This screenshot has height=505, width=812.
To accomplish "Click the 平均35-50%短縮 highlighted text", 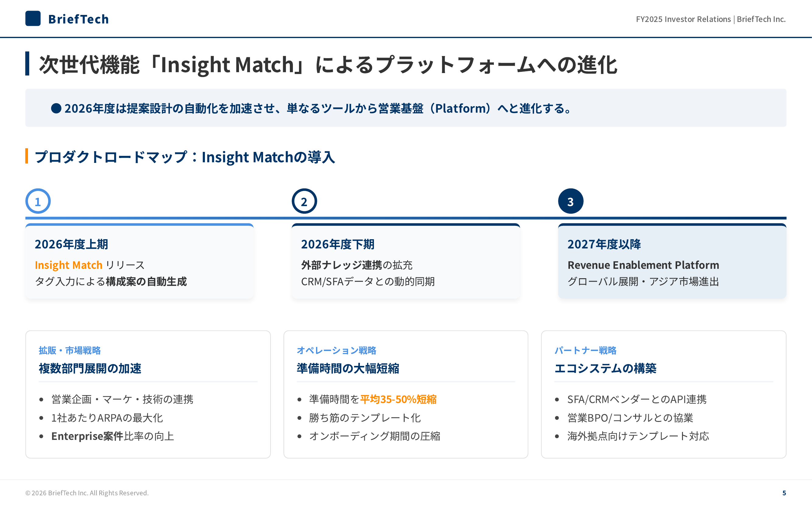I will [398, 399].
